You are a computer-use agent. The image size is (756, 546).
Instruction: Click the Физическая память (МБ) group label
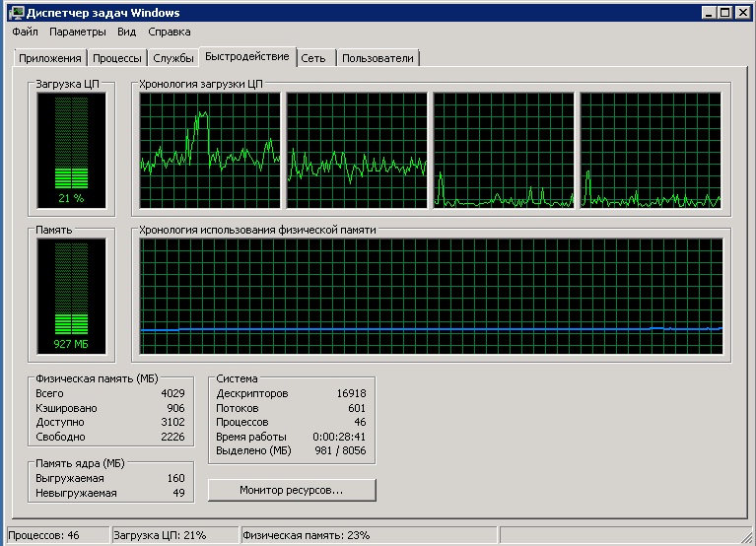(x=97, y=378)
